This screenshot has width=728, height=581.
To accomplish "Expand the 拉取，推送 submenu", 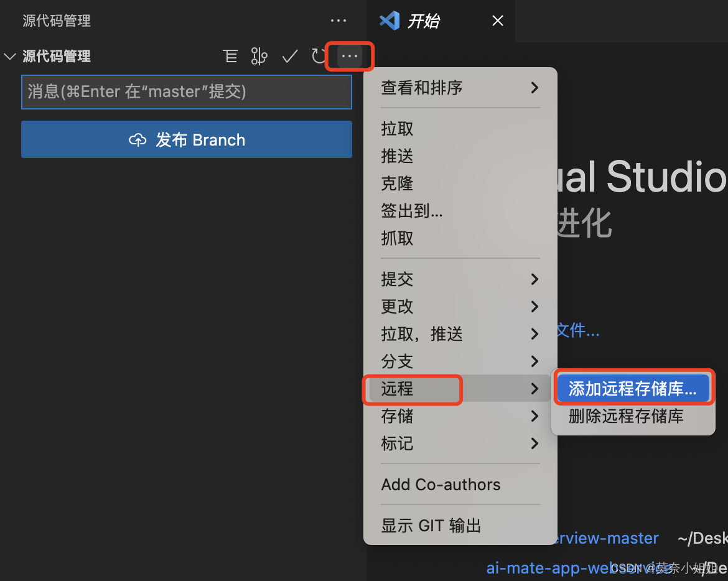I will click(x=460, y=333).
